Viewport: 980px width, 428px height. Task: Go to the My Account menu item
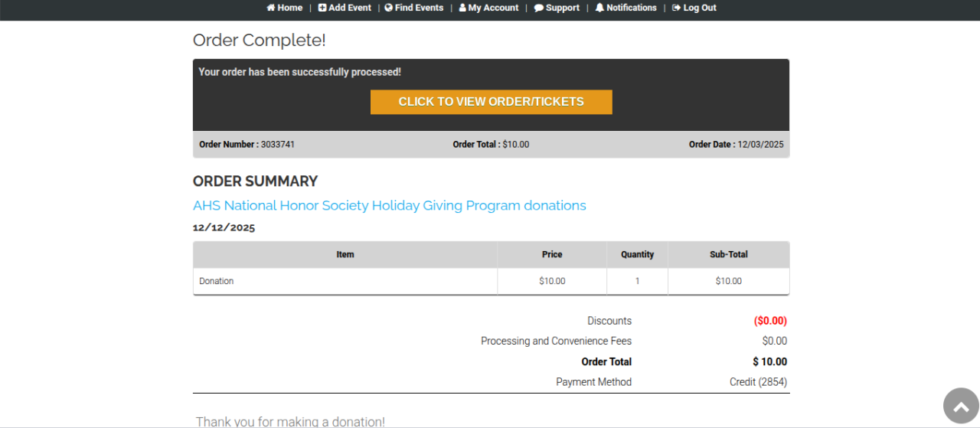tap(493, 8)
